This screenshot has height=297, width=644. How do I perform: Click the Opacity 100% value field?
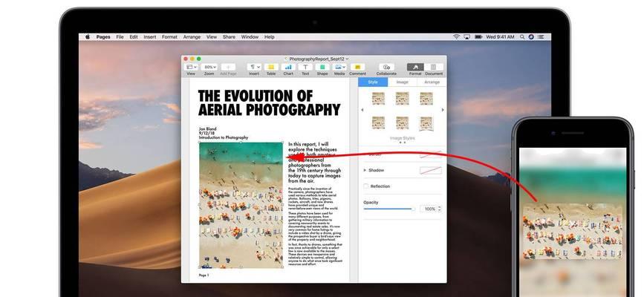pyautogui.click(x=429, y=209)
